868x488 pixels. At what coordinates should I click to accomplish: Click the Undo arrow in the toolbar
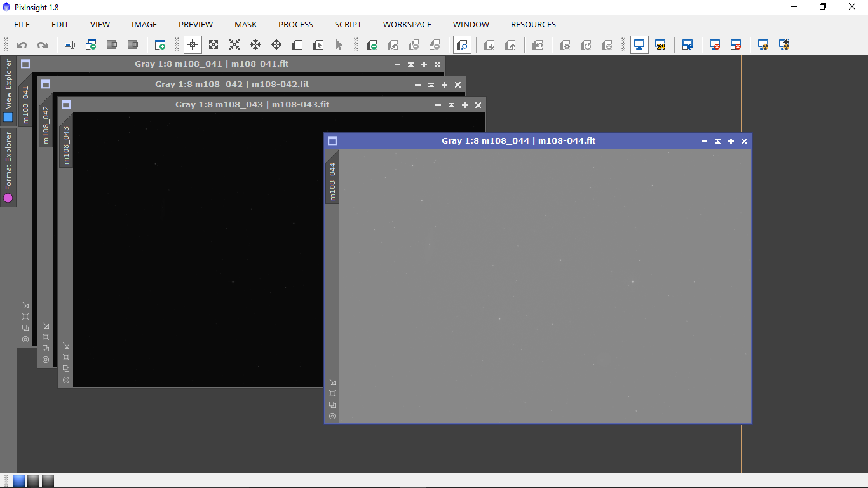point(22,45)
